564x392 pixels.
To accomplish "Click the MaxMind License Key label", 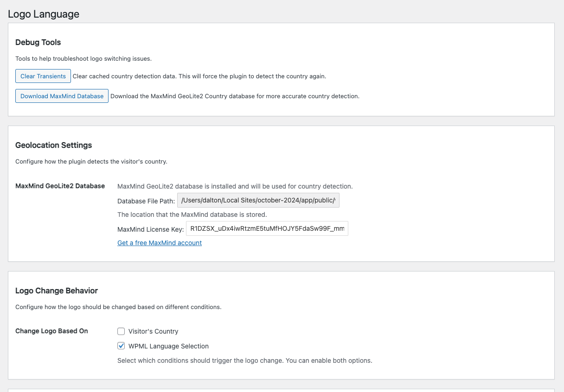I will (150, 229).
